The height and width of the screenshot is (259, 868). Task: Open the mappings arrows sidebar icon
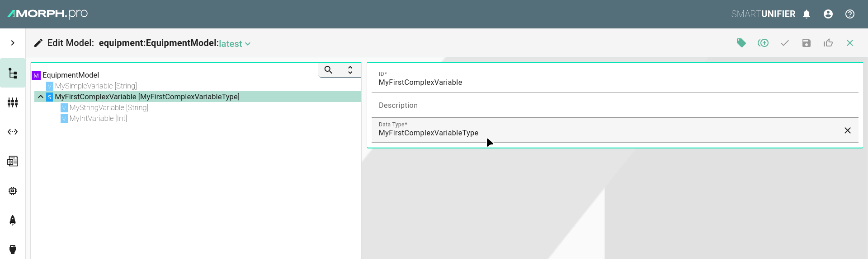[13, 132]
